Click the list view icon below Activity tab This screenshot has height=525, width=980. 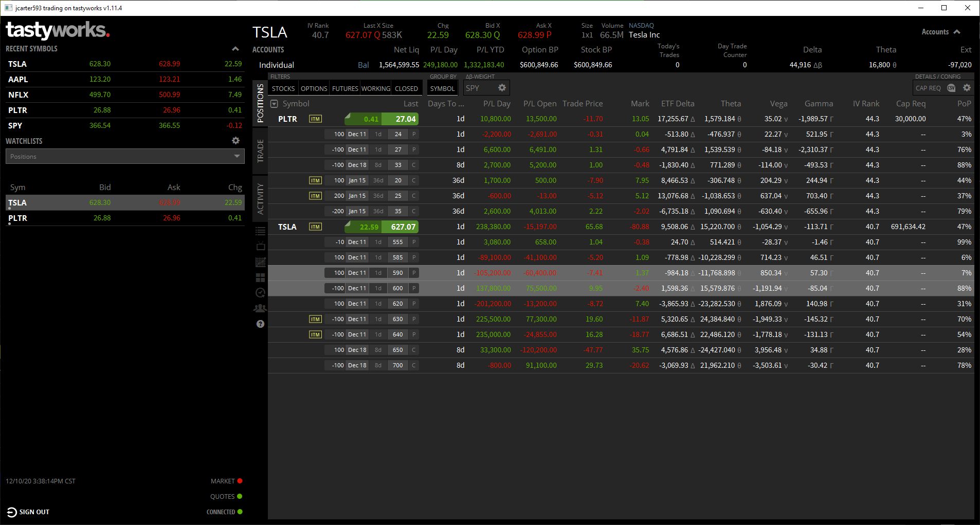tap(261, 231)
